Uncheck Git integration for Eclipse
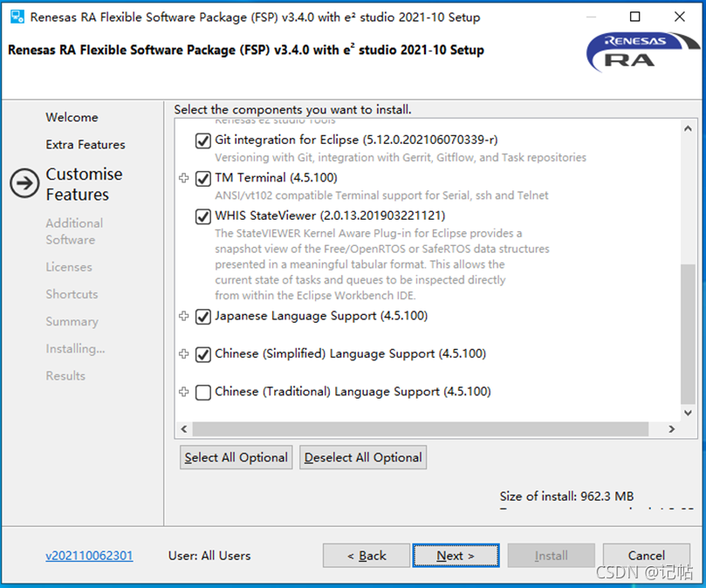Image resolution: width=706 pixels, height=588 pixels. point(202,141)
